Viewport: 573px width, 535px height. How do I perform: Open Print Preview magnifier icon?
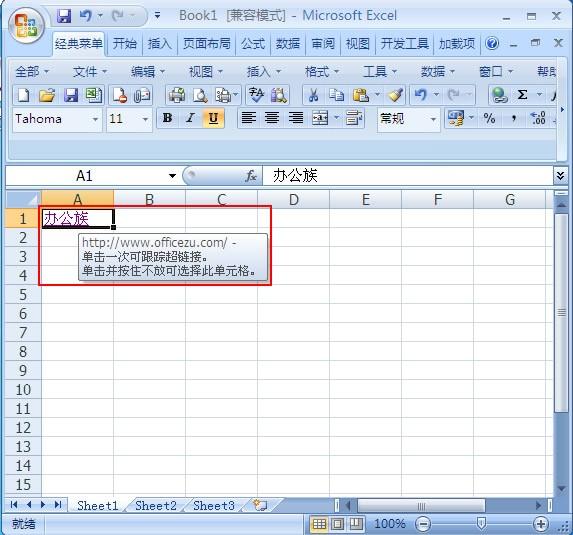click(x=200, y=95)
